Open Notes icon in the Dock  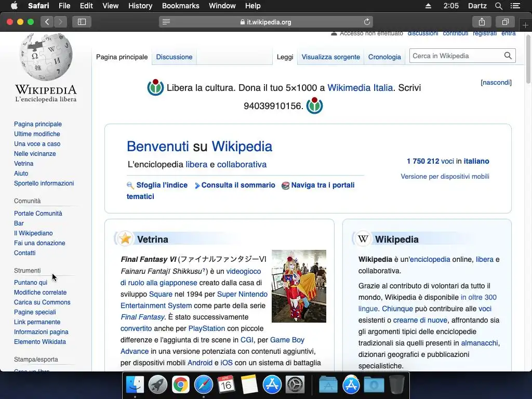point(249,385)
